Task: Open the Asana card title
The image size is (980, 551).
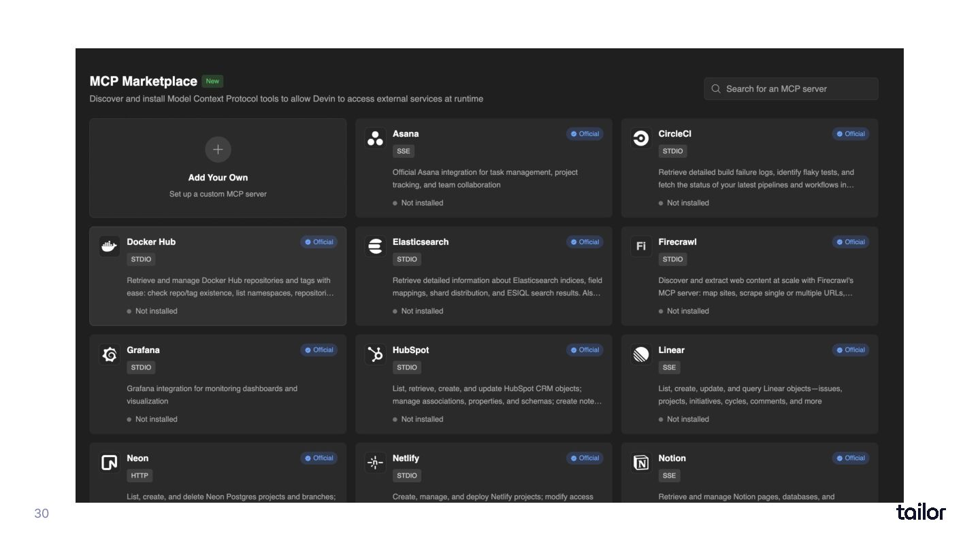Action: pos(406,134)
